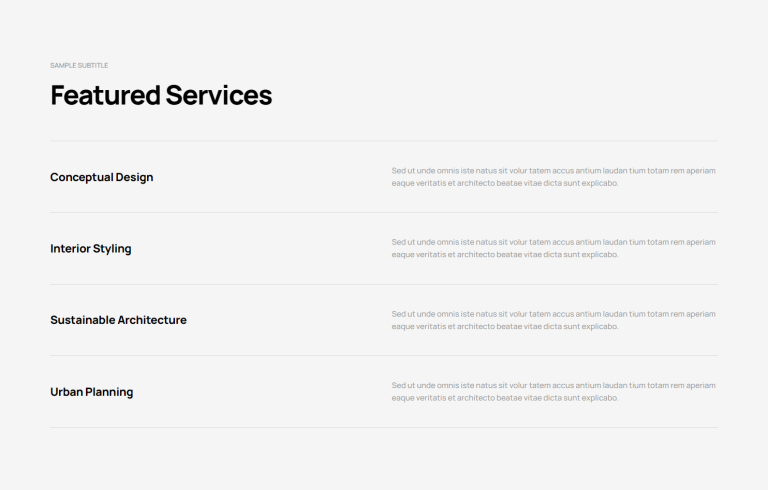Click the divider between Sustainable Architecture and Urban Planning

coord(384,356)
